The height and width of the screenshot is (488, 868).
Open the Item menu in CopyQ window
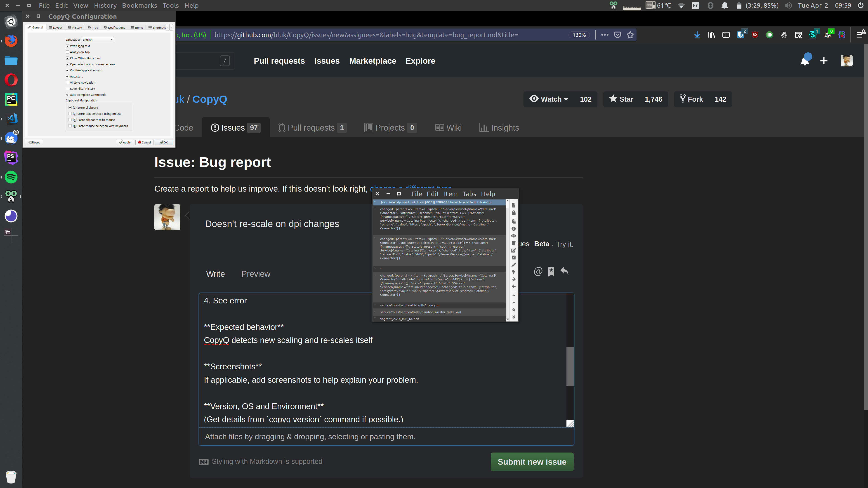point(451,194)
